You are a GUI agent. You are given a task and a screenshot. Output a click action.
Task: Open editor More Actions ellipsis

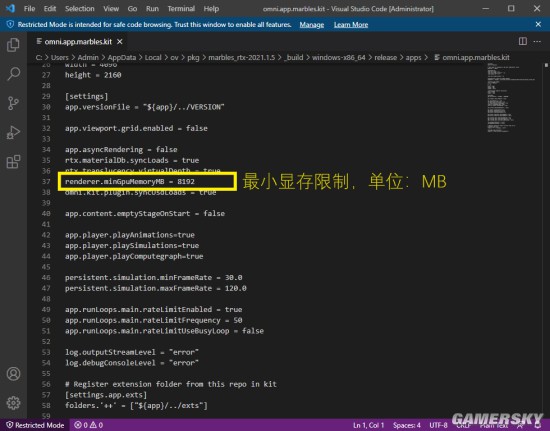pos(537,41)
